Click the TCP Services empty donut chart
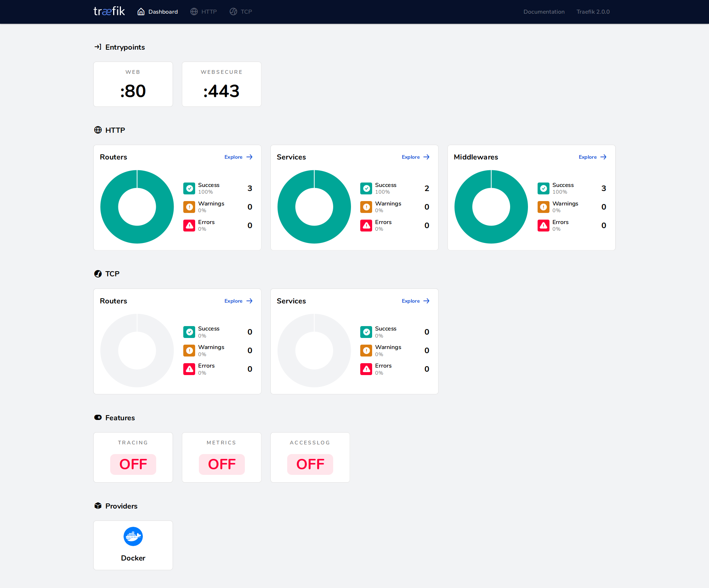The width and height of the screenshot is (709, 588). [x=314, y=351]
